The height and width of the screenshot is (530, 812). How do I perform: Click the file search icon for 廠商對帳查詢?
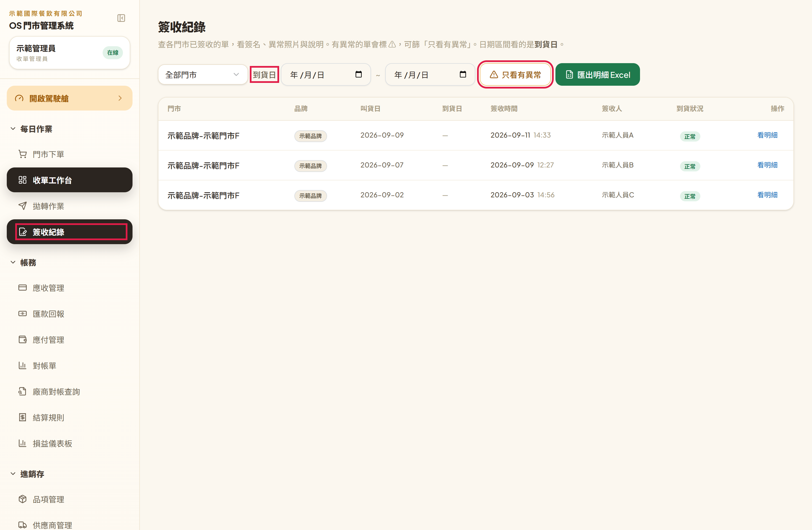point(23,391)
